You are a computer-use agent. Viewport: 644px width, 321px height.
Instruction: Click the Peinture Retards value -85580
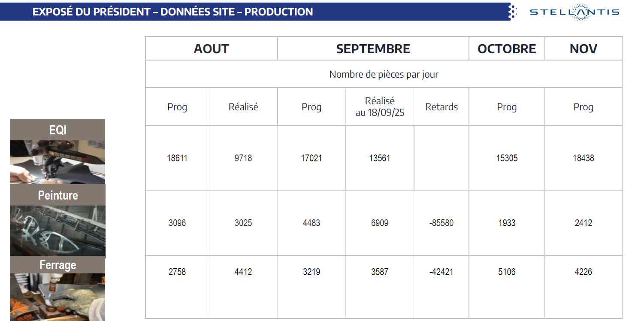point(441,223)
